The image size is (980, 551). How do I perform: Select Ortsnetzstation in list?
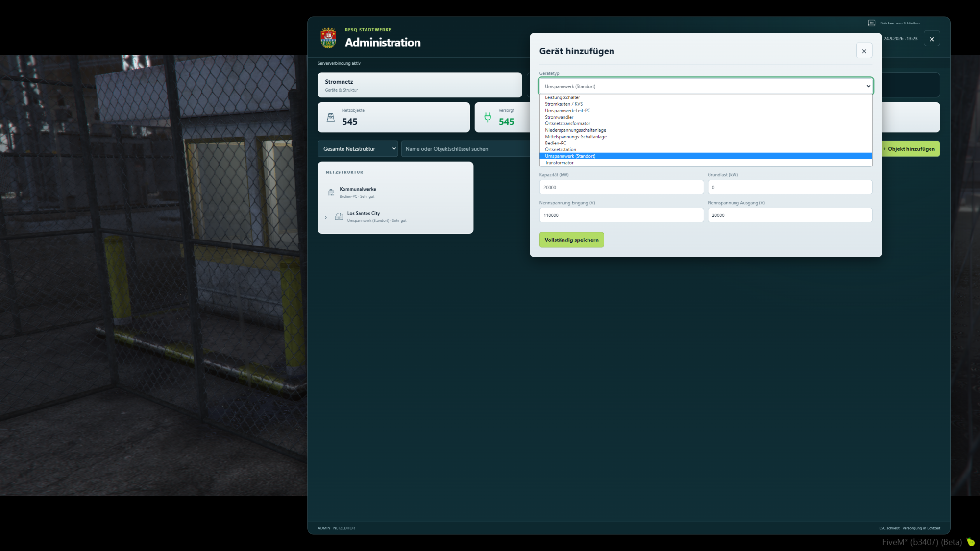click(x=706, y=150)
